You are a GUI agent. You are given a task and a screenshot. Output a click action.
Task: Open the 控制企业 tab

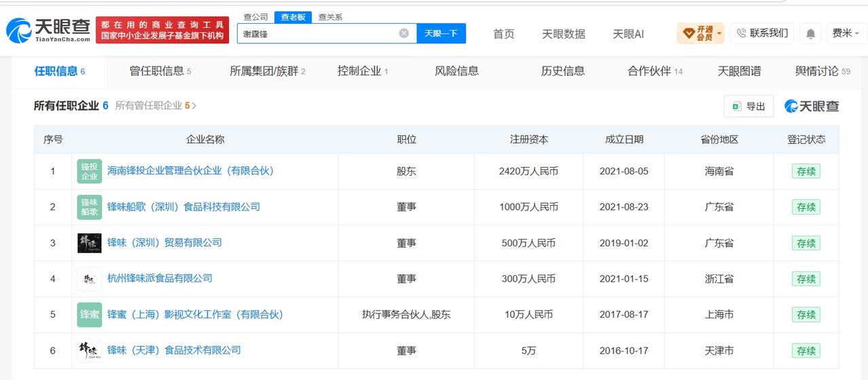coord(363,71)
